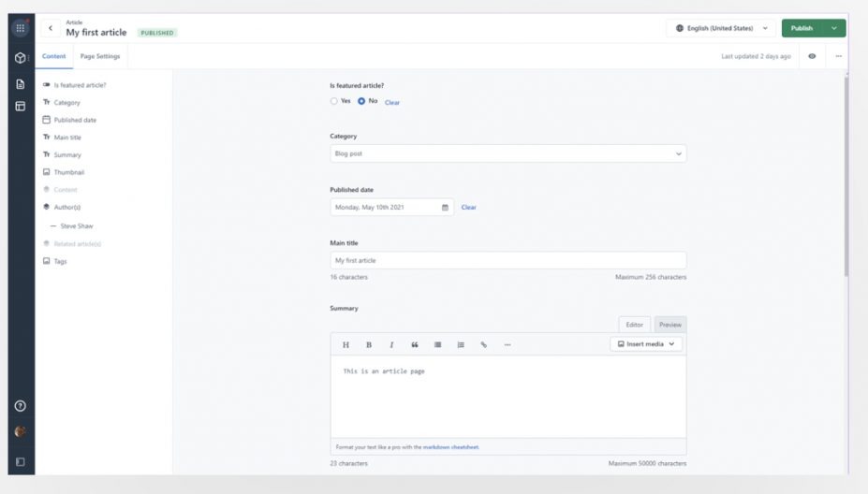Viewport: 868px width, 494px height.
Task: Click the green Publish button
Action: [x=802, y=28]
